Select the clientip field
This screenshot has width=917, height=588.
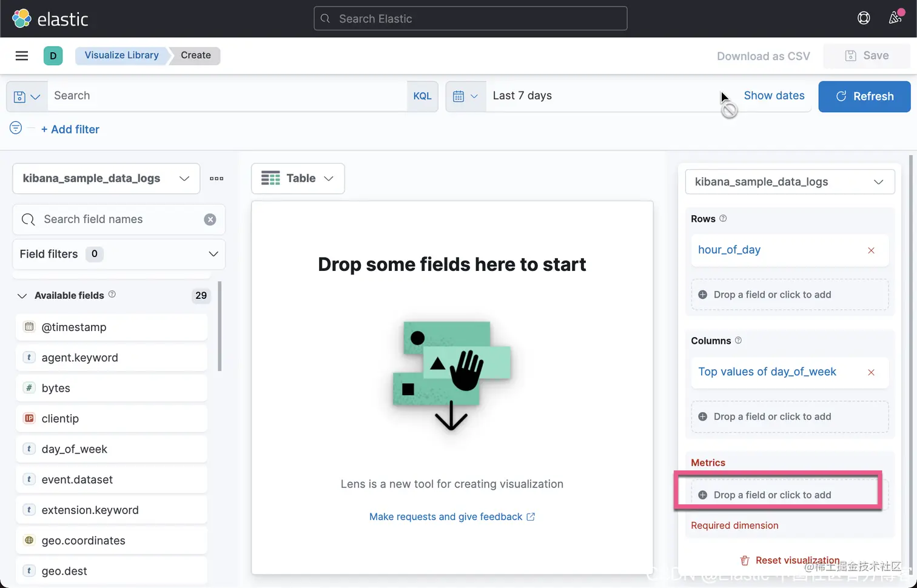[x=112, y=419]
